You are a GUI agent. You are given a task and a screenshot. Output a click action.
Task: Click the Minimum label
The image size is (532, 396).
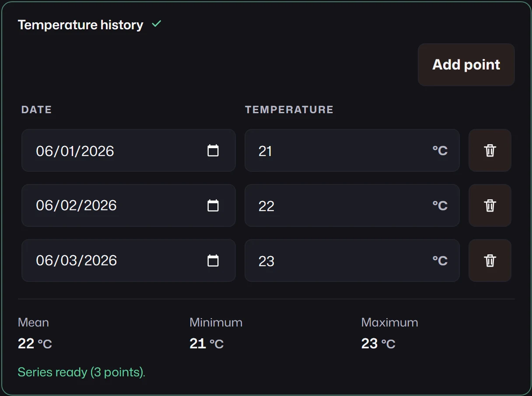coord(216,323)
